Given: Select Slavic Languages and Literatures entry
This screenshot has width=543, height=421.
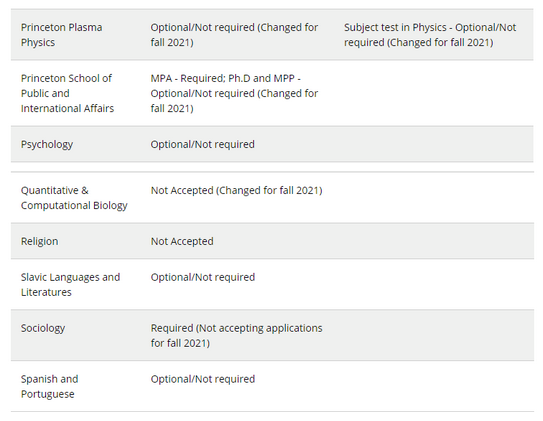Looking at the screenshot, I should coord(70,284).
